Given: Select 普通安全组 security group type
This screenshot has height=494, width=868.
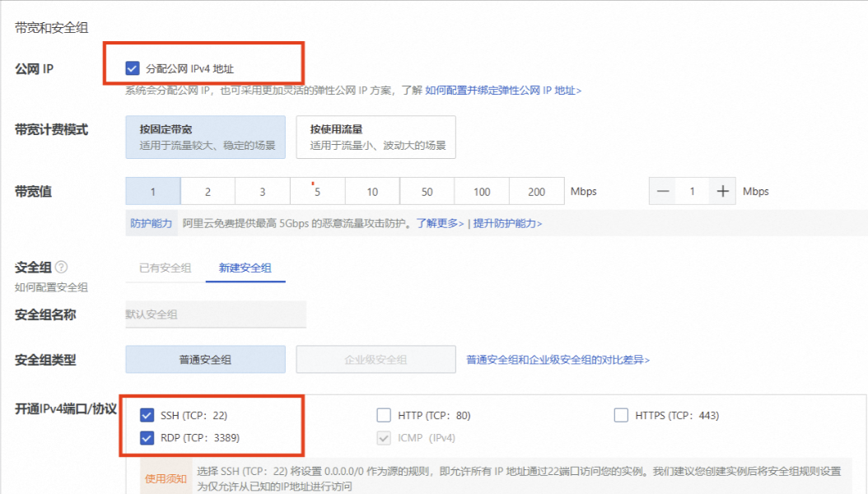Looking at the screenshot, I should pos(205,360).
